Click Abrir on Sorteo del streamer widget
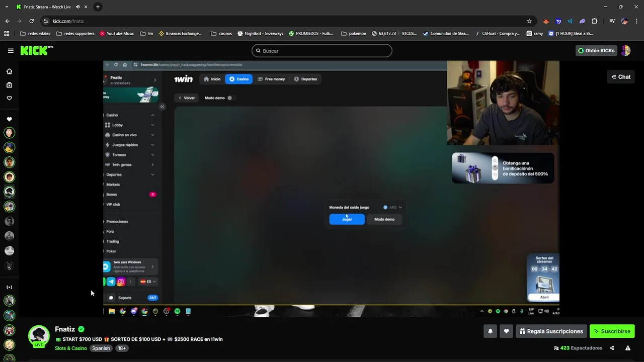This screenshot has width=644, height=362. click(x=544, y=297)
